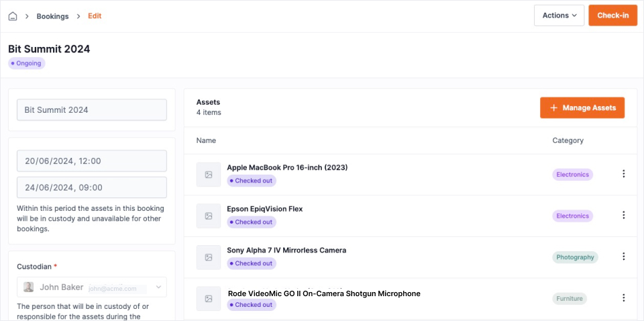Click the end date field 24/06/2024, 09:00
644x321 pixels.
(x=92, y=187)
